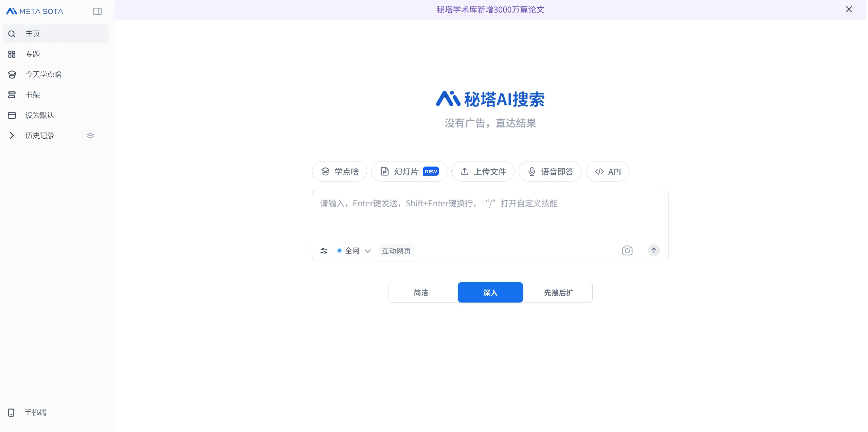Select the 先搜后扩 search mode

[558, 292]
